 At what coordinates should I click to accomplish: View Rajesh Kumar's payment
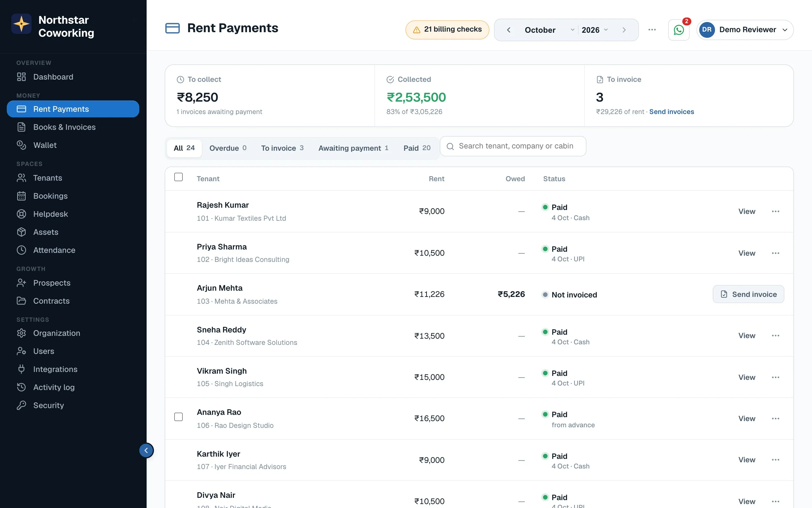(x=747, y=211)
